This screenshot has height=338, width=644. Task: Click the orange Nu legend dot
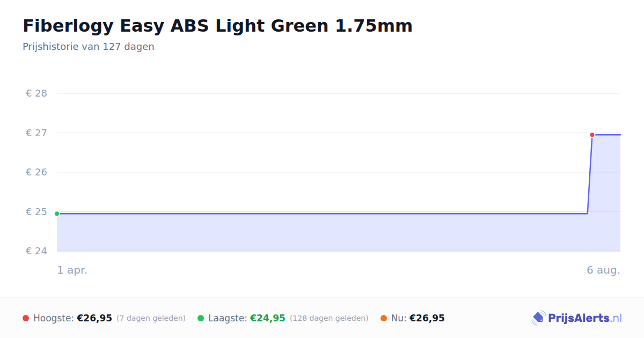(x=384, y=318)
